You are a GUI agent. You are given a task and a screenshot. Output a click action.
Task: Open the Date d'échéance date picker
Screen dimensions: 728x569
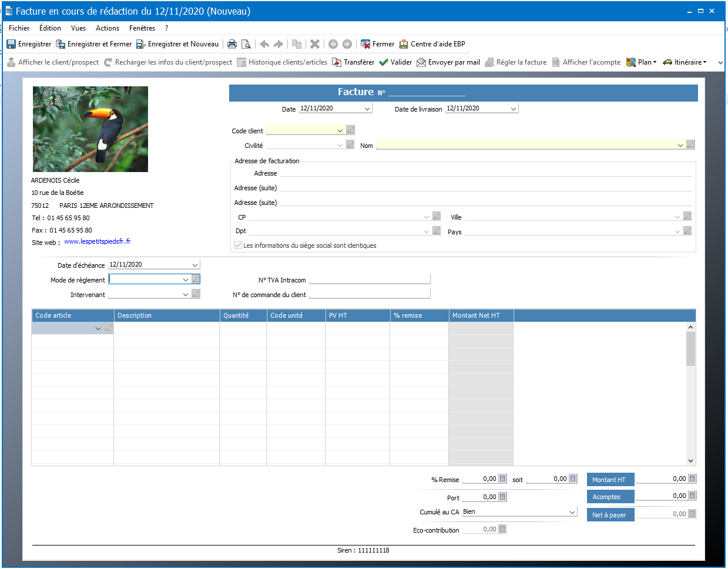pos(195,265)
